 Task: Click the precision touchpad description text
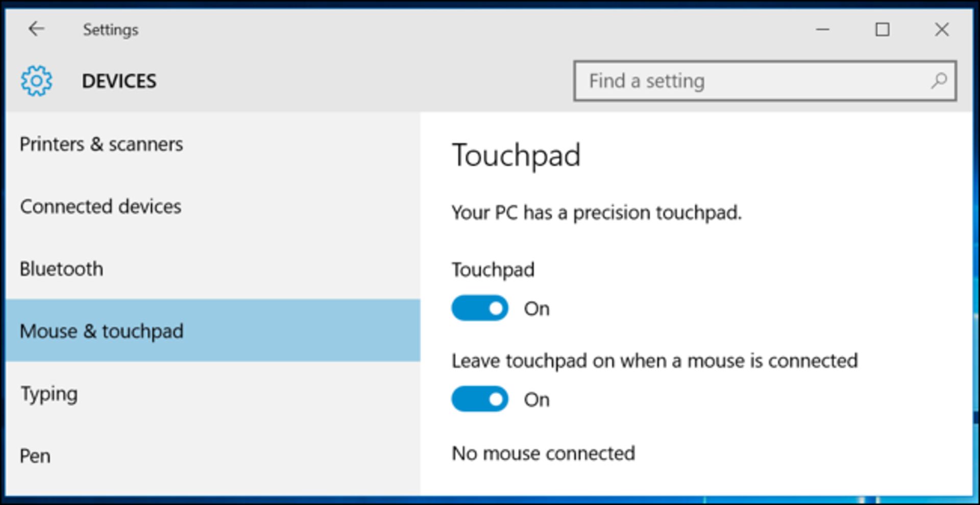596,213
